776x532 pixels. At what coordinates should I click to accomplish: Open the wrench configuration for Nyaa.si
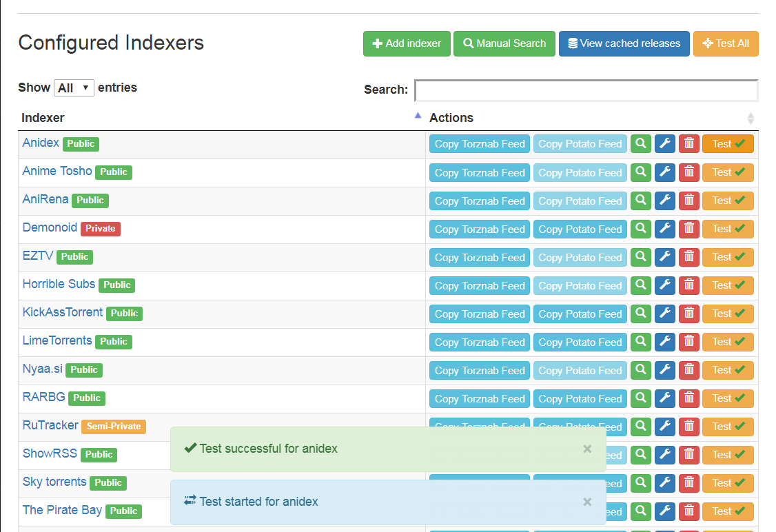pos(664,369)
